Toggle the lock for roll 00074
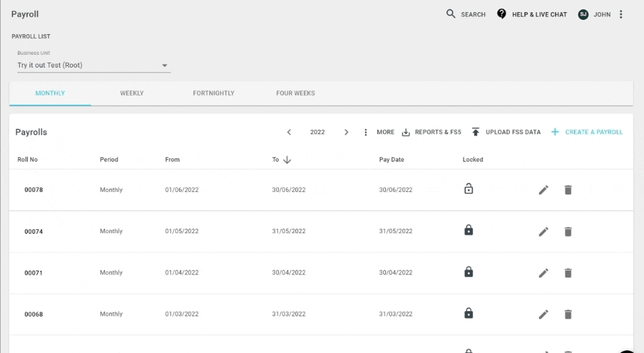Viewport: 644px width, 353px height. [469, 230]
